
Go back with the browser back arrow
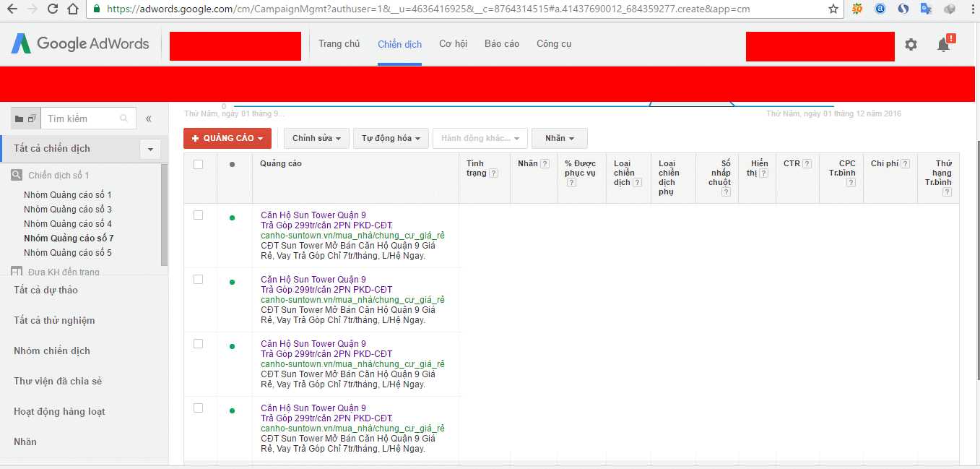(x=12, y=9)
